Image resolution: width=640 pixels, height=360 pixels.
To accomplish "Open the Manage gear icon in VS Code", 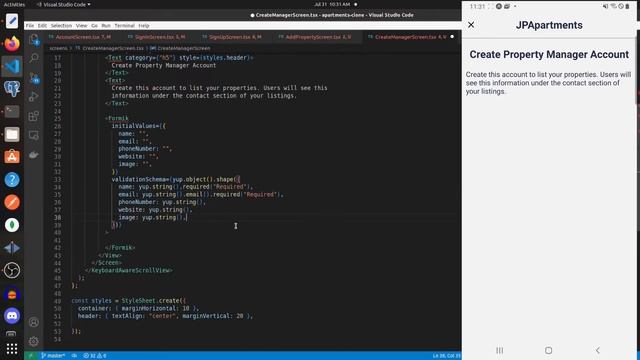I will click(34, 341).
